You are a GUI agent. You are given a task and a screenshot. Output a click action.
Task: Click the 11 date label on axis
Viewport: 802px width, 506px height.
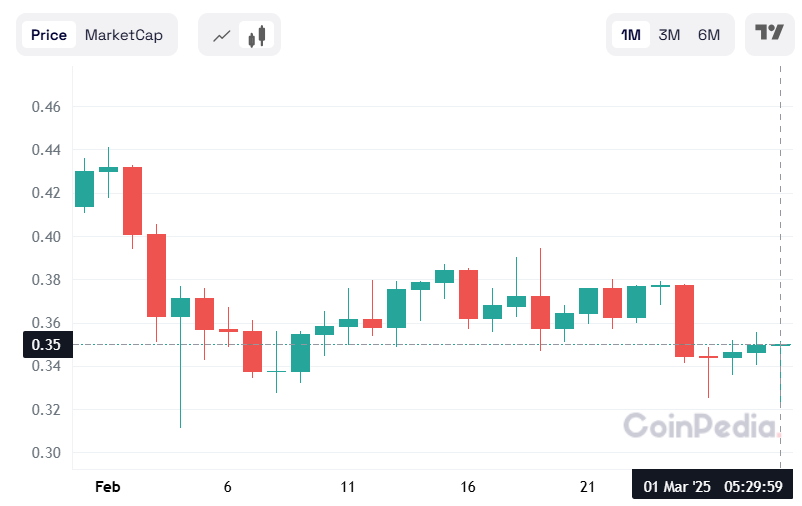click(348, 487)
